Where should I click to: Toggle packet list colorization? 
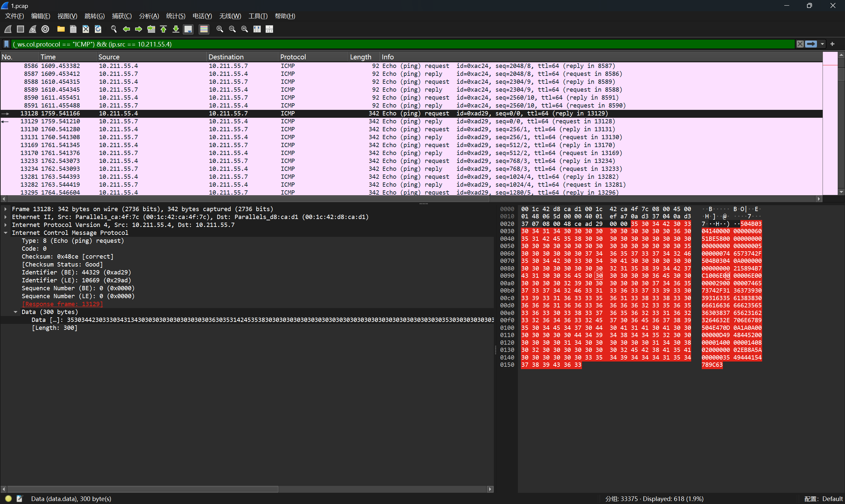(x=204, y=29)
